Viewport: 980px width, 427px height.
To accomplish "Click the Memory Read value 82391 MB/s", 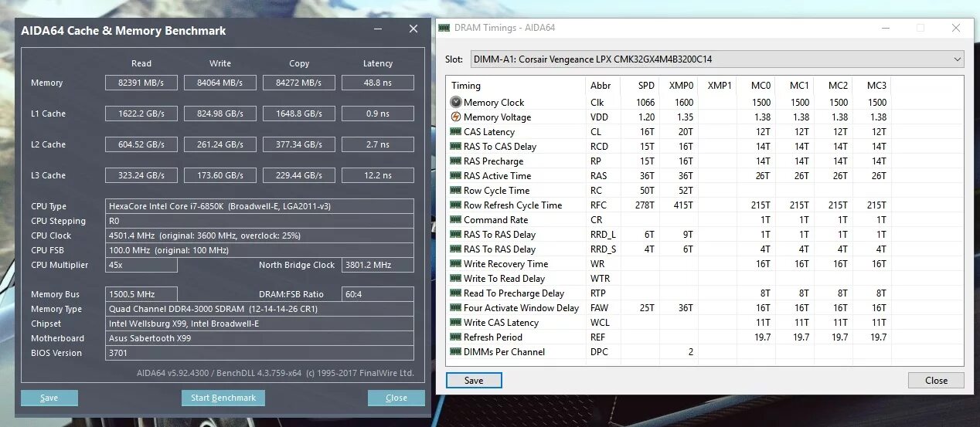I will (141, 83).
